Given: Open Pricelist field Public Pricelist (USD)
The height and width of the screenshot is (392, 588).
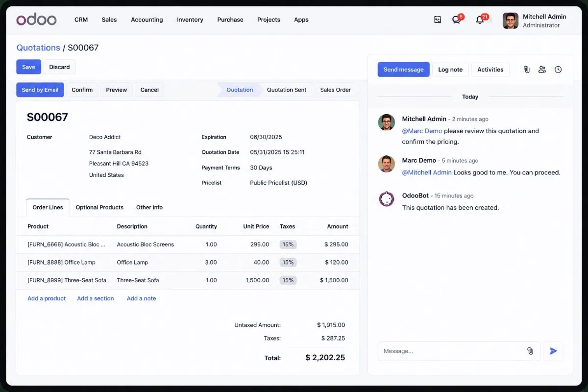Looking at the screenshot, I should pyautogui.click(x=279, y=183).
